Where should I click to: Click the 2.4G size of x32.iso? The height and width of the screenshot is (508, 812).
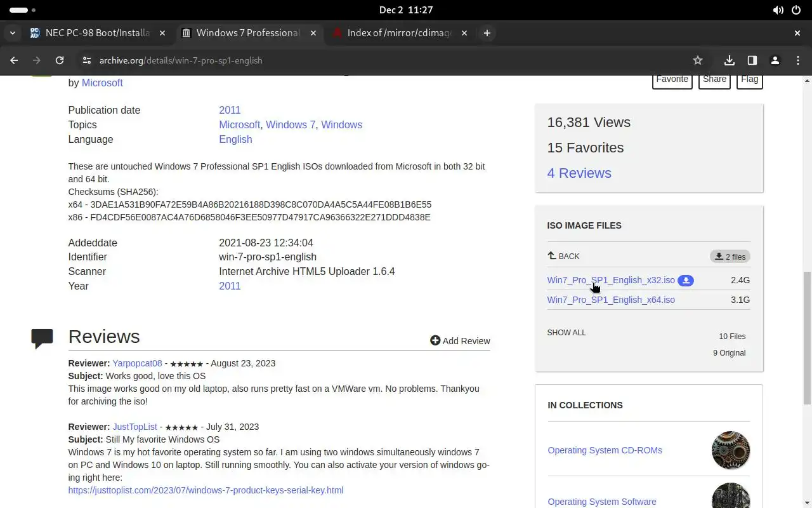[740, 280]
